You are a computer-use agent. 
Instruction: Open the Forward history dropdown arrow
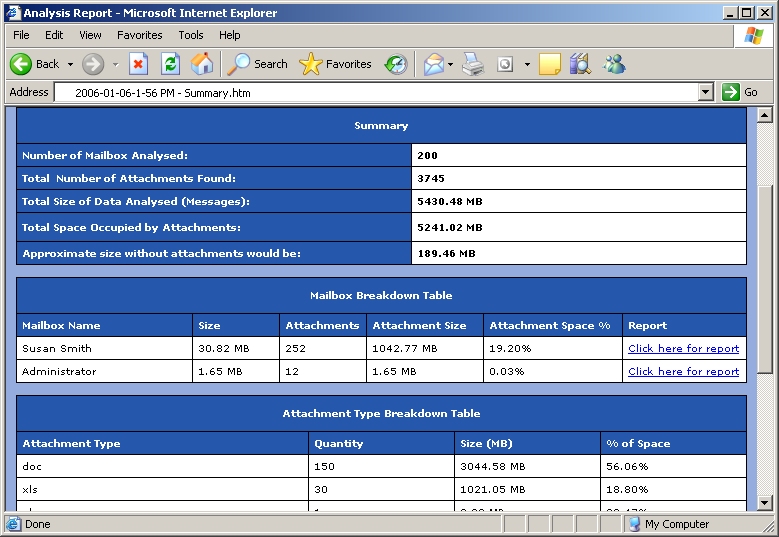(115, 65)
